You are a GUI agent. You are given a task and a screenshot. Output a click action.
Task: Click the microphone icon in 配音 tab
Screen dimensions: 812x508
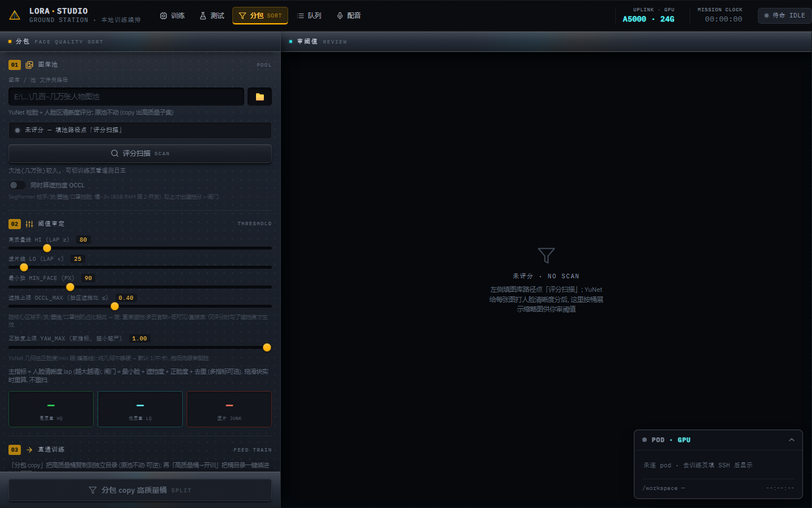340,16
